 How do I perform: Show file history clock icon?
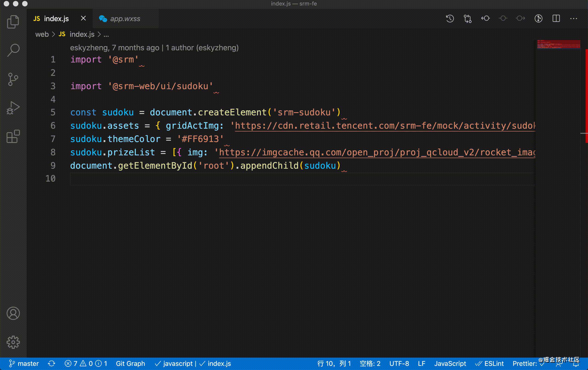point(450,19)
